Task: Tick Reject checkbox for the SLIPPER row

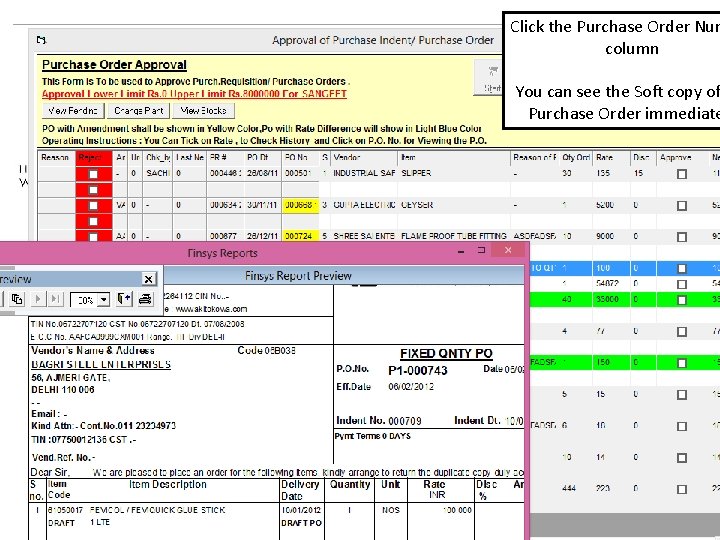Action: [x=93, y=174]
